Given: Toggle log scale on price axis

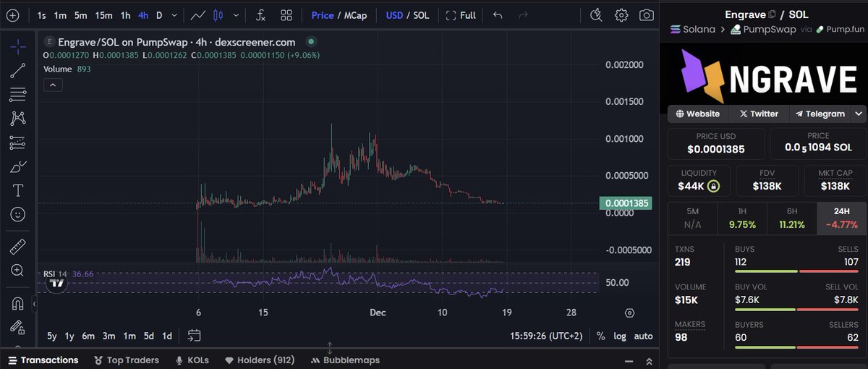Looking at the screenshot, I should tap(621, 336).
